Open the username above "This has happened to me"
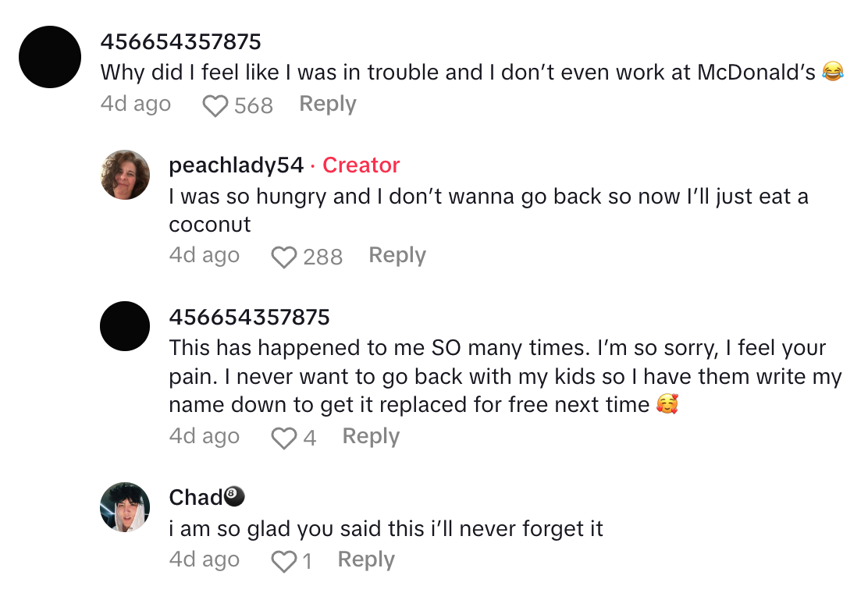This screenshot has width=868, height=593. point(249,317)
